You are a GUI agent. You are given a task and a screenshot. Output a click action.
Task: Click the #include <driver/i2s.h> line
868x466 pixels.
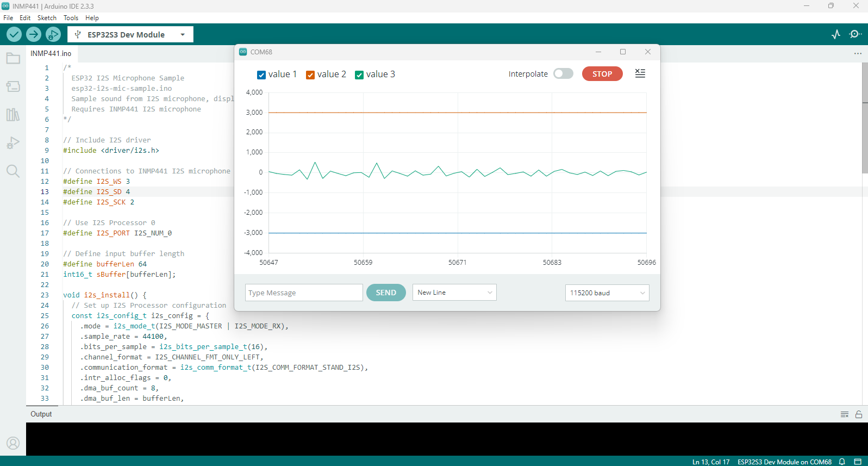tap(111, 151)
